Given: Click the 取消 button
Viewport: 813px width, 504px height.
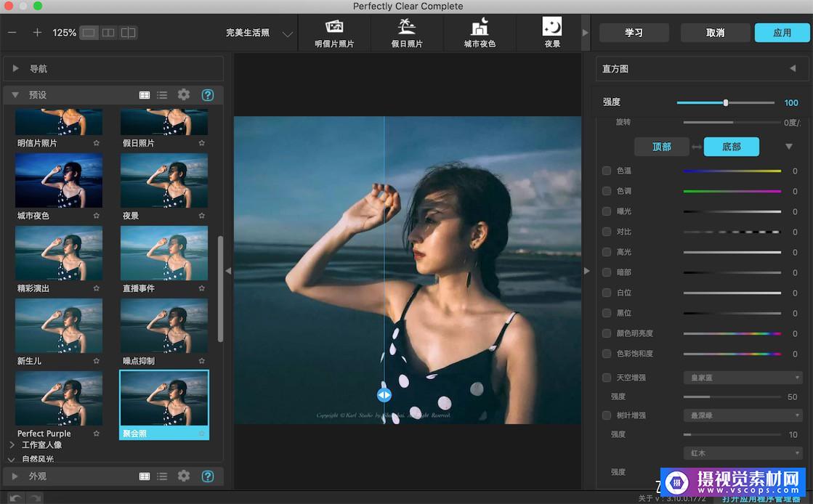Looking at the screenshot, I should (715, 33).
